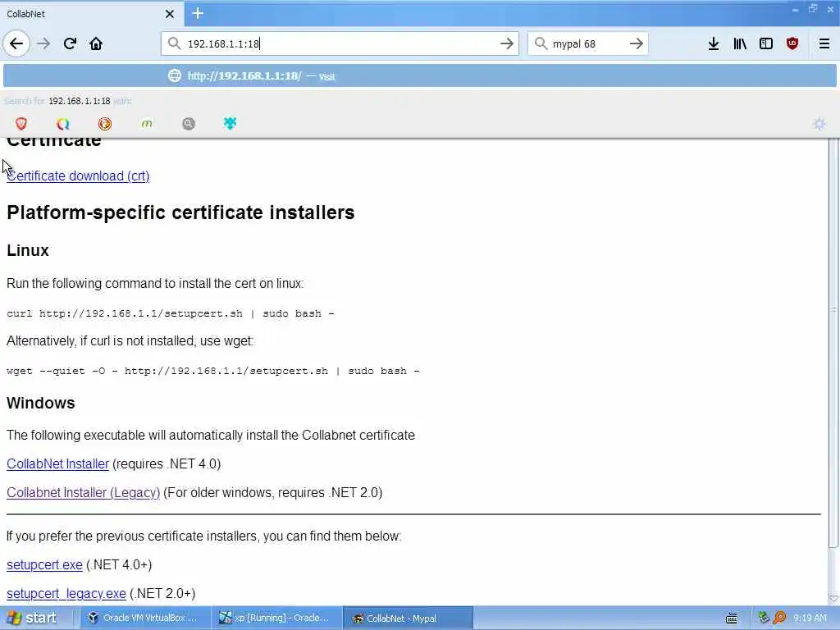Switch to Oracle VM VirtualBox taskbar window
This screenshot has width=840, height=630.
pyautogui.click(x=144, y=619)
